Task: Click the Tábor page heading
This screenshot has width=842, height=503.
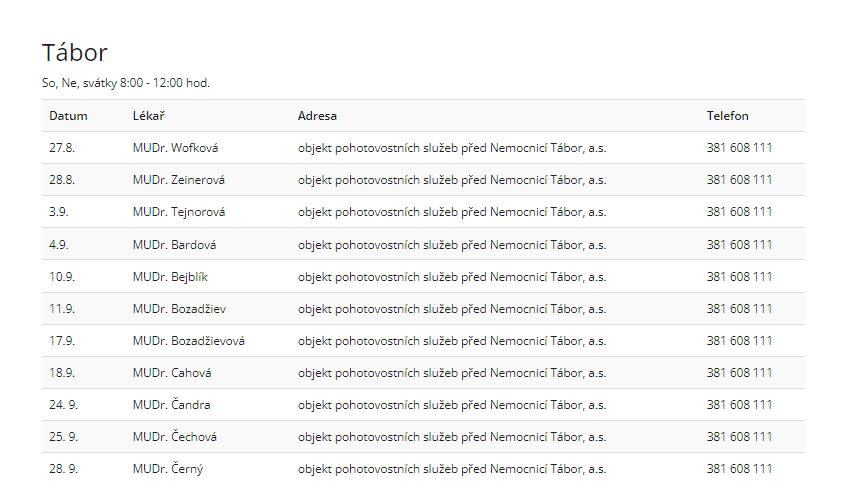Action: point(75,53)
